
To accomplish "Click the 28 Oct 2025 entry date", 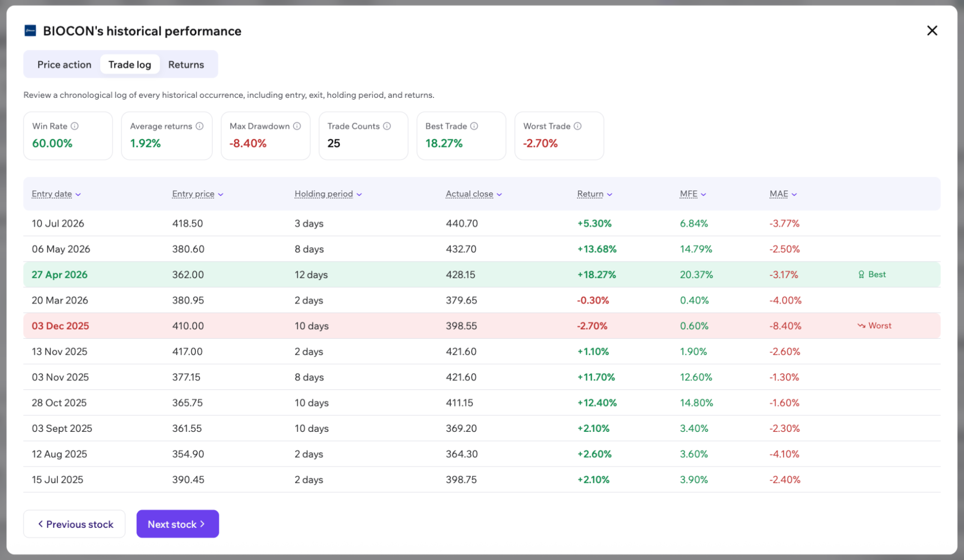I will 59,402.
